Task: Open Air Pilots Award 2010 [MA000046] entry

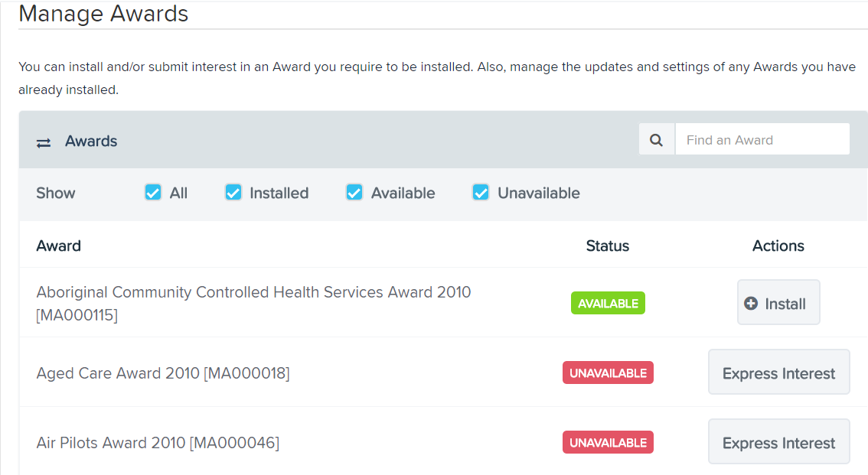Action: click(158, 443)
